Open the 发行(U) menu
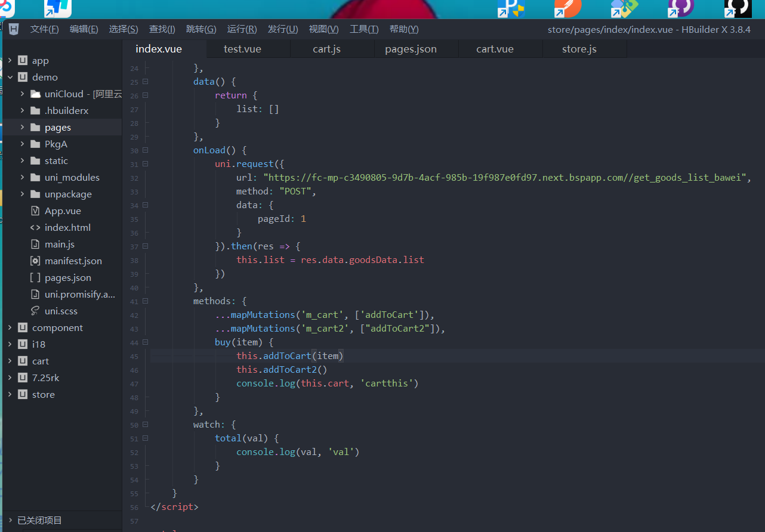The image size is (765, 532). (x=283, y=29)
